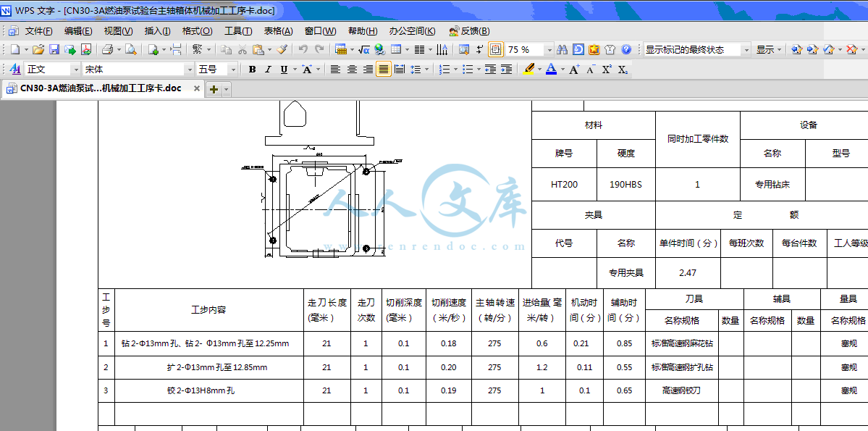
Task: Apply blue font color
Action: [551, 70]
